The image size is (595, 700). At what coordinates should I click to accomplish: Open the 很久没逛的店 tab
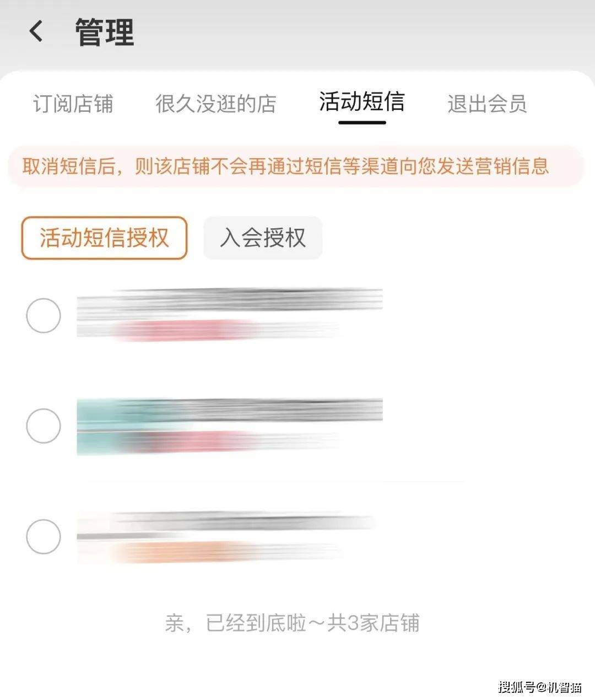pos(215,104)
